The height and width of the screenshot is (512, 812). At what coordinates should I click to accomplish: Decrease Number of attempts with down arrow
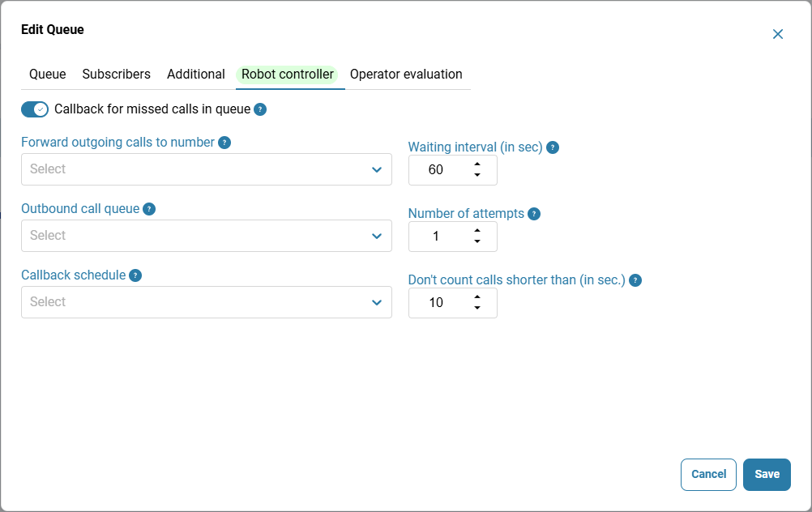(477, 241)
